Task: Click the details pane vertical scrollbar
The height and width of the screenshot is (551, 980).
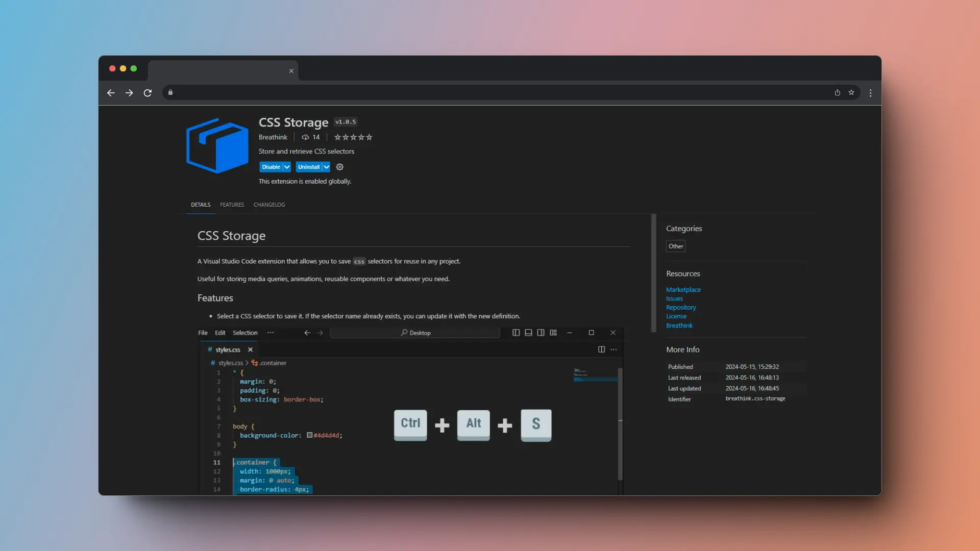Action: pyautogui.click(x=653, y=273)
